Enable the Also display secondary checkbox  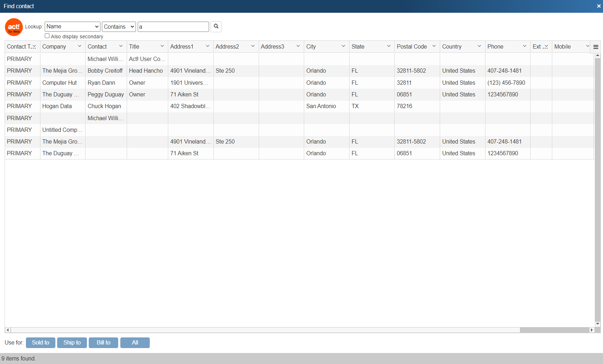click(x=47, y=36)
